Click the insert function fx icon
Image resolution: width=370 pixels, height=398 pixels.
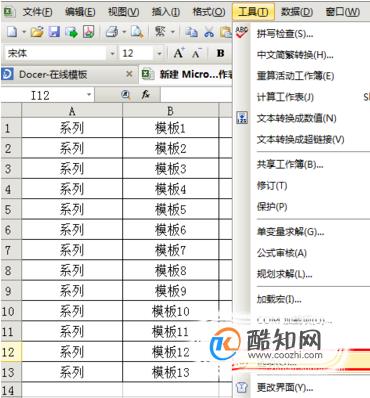(x=145, y=95)
